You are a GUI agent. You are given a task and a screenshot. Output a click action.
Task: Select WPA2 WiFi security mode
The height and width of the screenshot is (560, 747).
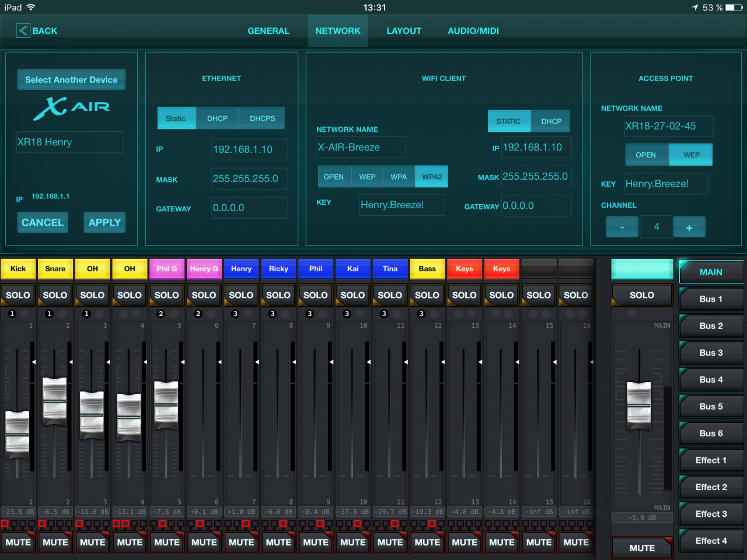point(431,177)
